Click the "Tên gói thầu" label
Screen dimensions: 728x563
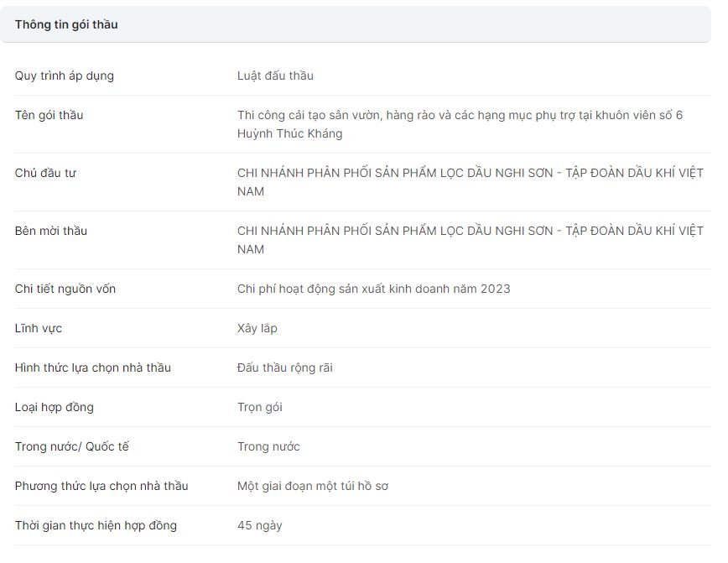[49, 115]
